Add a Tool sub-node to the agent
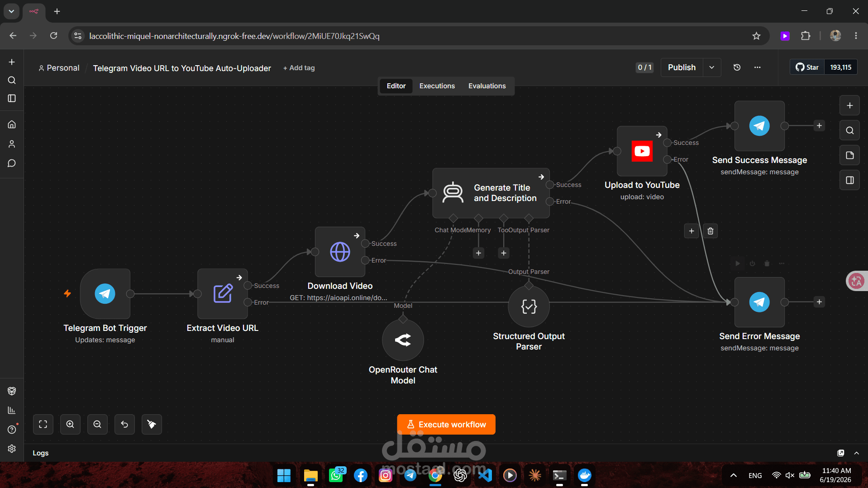 tap(504, 253)
